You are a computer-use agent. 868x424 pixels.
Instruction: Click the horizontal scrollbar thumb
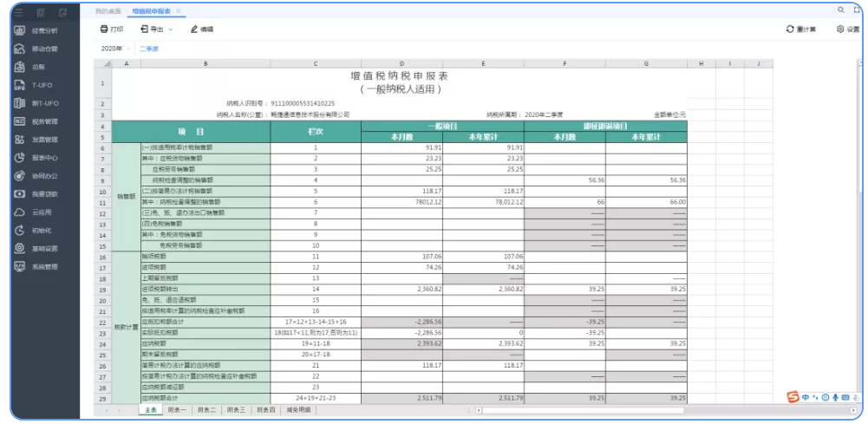pyautogui.click(x=584, y=411)
